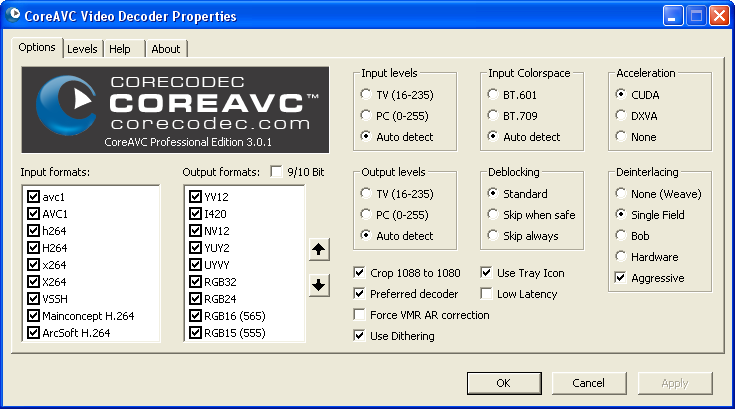
Task: Switch to the Levels tab
Action: (82, 49)
